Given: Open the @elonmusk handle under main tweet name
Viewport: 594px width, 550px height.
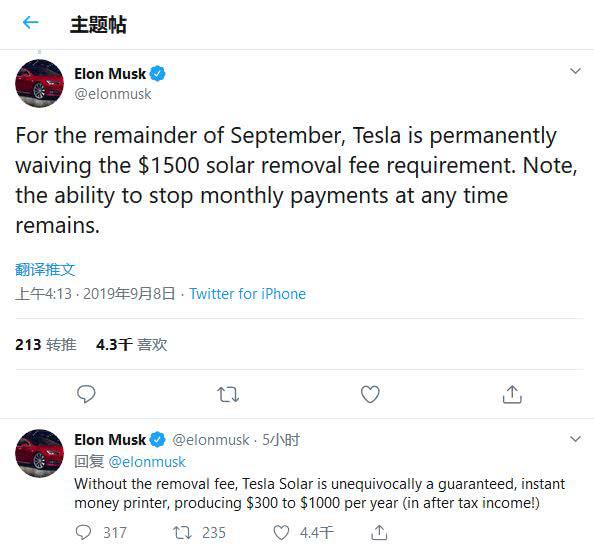Looking at the screenshot, I should pos(113,94).
